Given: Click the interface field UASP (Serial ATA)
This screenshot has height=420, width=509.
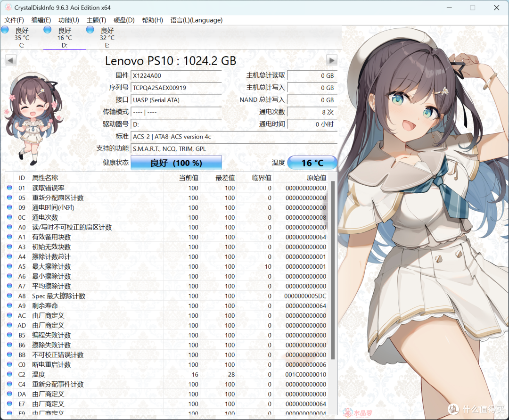Looking at the screenshot, I should coord(176,100).
